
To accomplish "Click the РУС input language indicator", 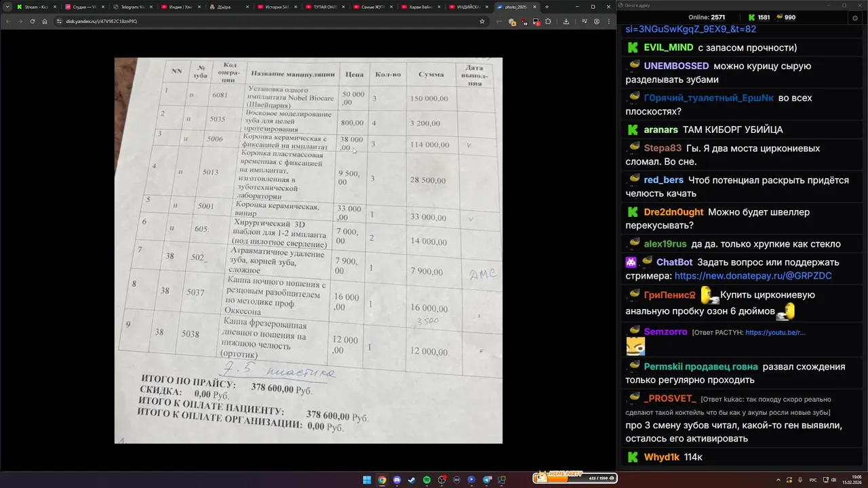I will pos(812,480).
